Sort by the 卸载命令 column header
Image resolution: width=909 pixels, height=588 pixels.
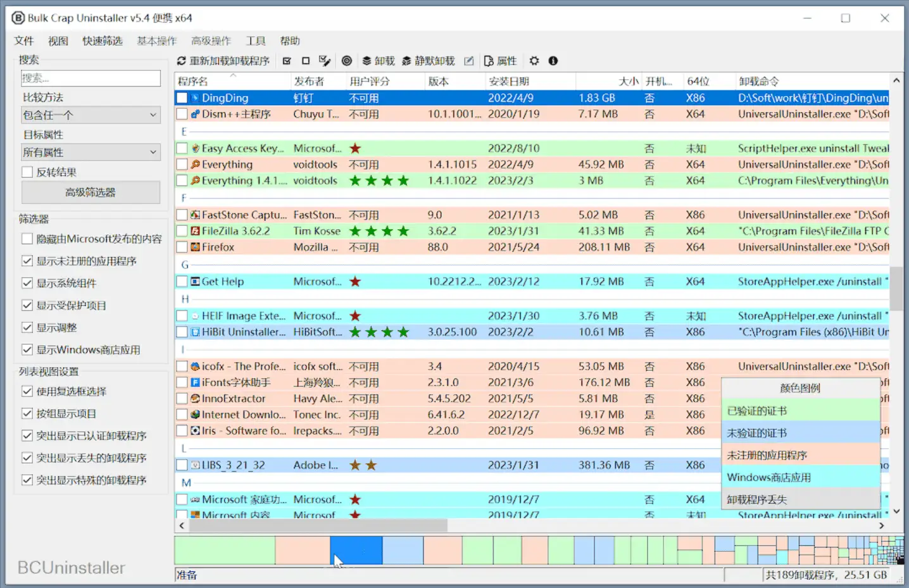(813, 81)
